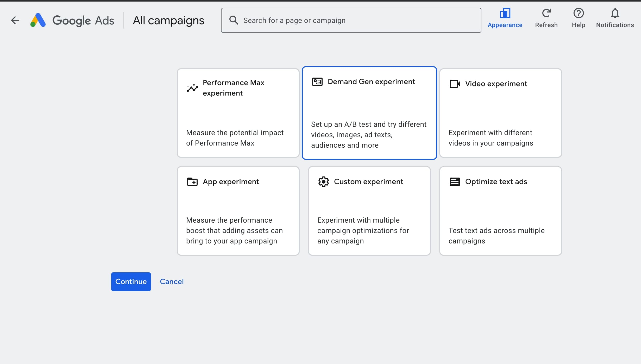Select the Performance Max experiment card
Image resolution: width=641 pixels, height=364 pixels.
[238, 113]
